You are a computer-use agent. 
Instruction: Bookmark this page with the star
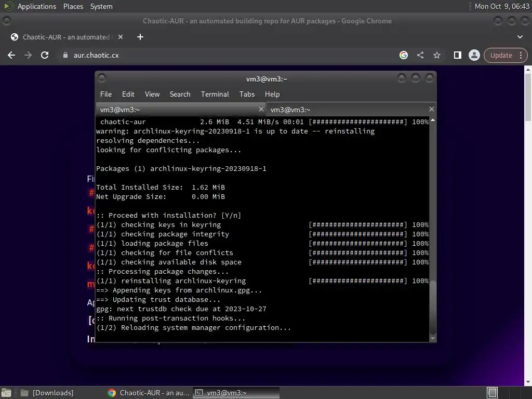click(x=437, y=55)
